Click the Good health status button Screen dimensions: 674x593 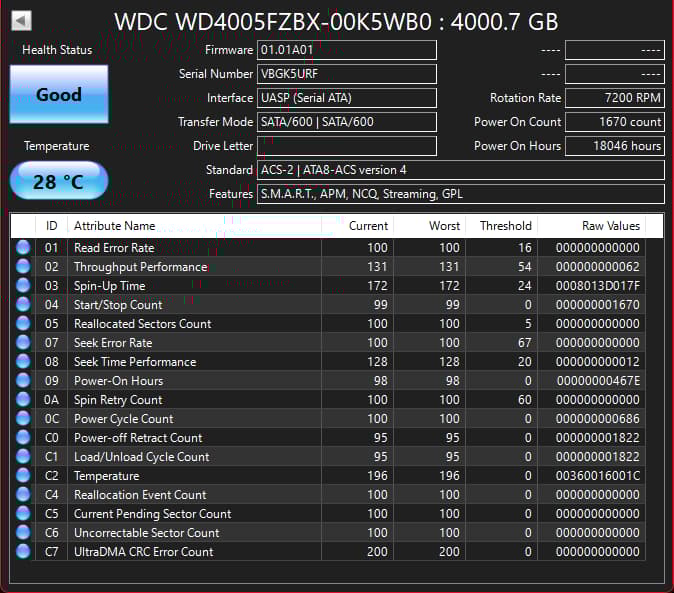(59, 95)
